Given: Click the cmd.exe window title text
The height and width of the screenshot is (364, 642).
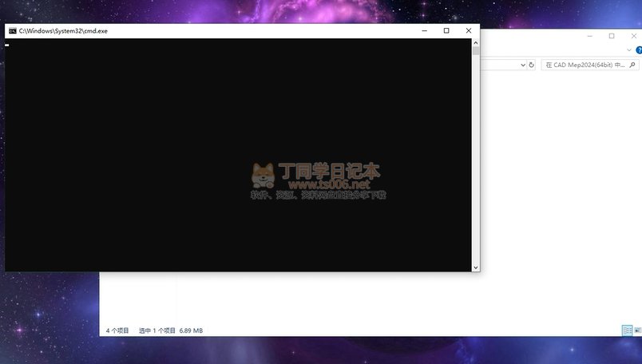Looking at the screenshot, I should [x=63, y=30].
